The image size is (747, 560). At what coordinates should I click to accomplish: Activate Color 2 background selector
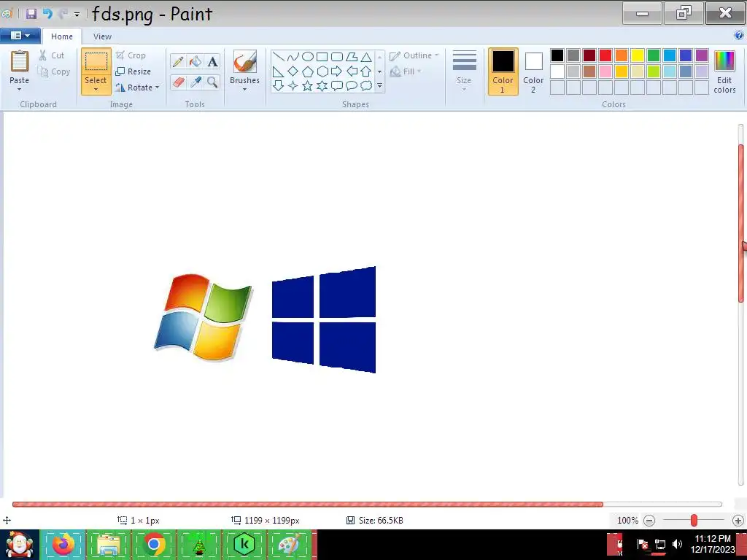(x=533, y=71)
